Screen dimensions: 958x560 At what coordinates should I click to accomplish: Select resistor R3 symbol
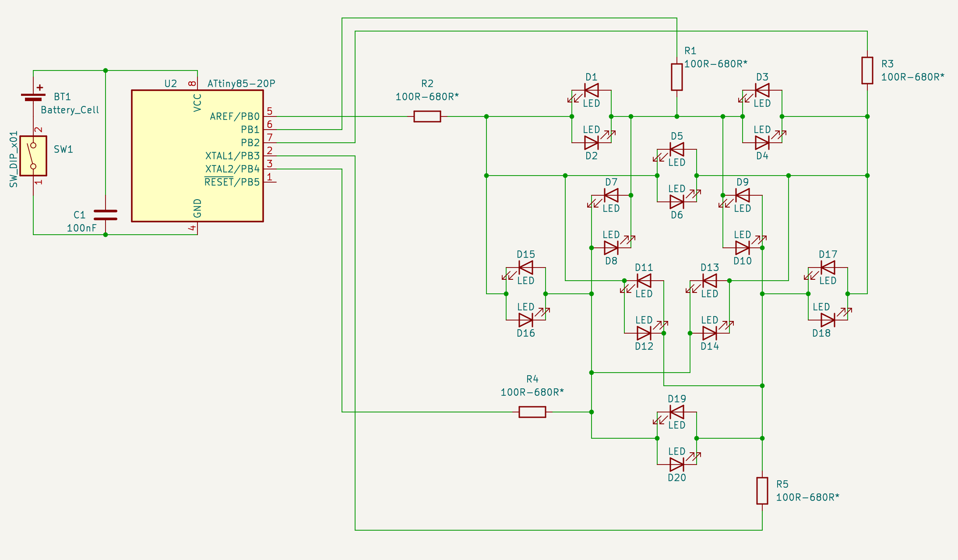[867, 70]
